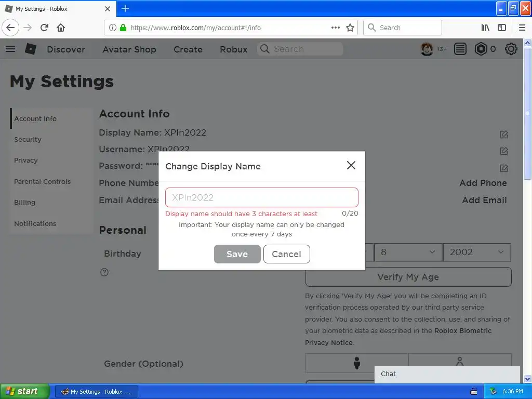The width and height of the screenshot is (532, 399).
Task: Open Roblox left navigation hamburger menu
Action: tap(10, 49)
